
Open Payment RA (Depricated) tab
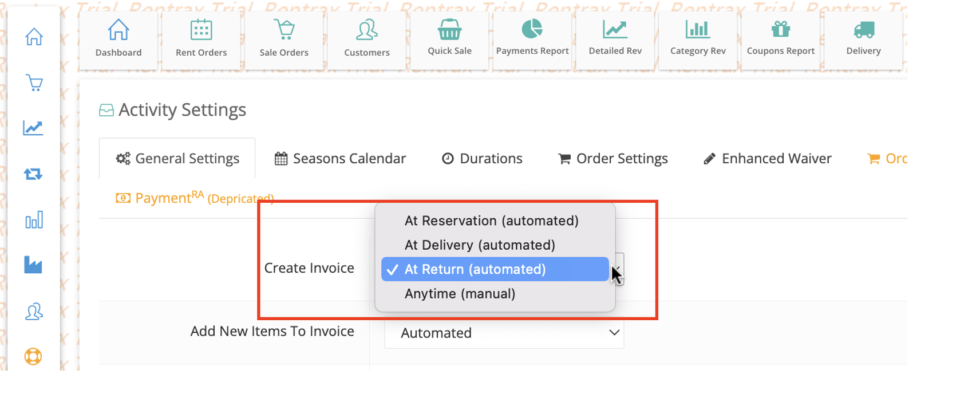(195, 198)
